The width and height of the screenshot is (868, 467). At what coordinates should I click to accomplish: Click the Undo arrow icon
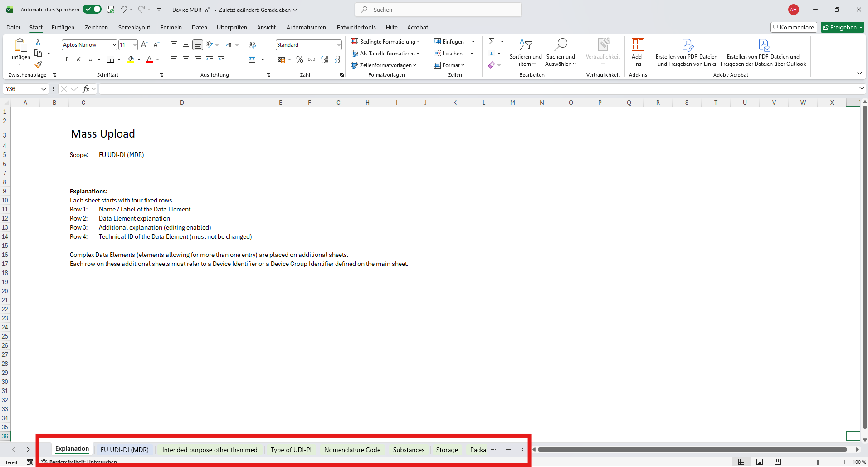coord(123,10)
